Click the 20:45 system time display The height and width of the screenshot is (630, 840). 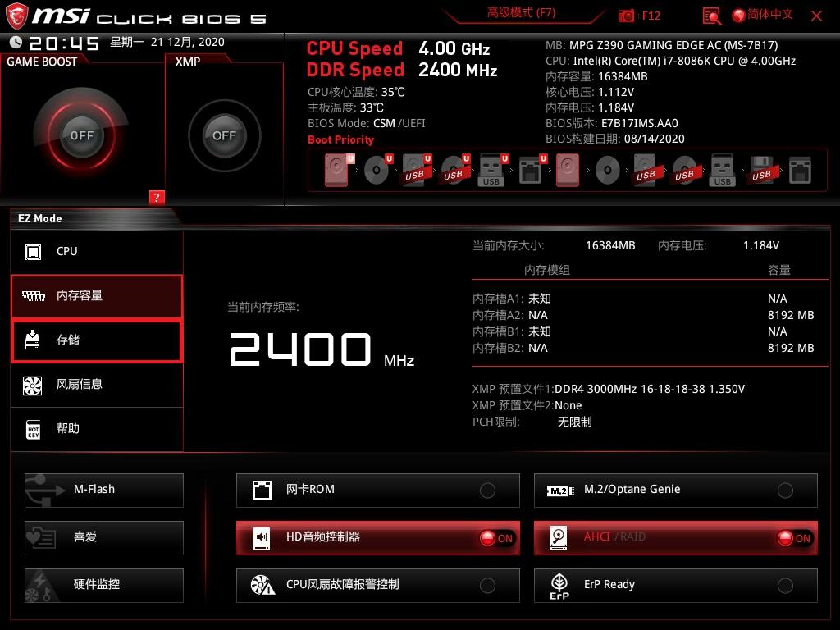[64, 43]
